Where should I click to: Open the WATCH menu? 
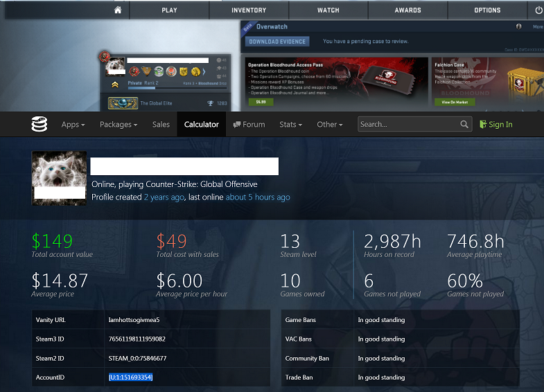coord(328,10)
